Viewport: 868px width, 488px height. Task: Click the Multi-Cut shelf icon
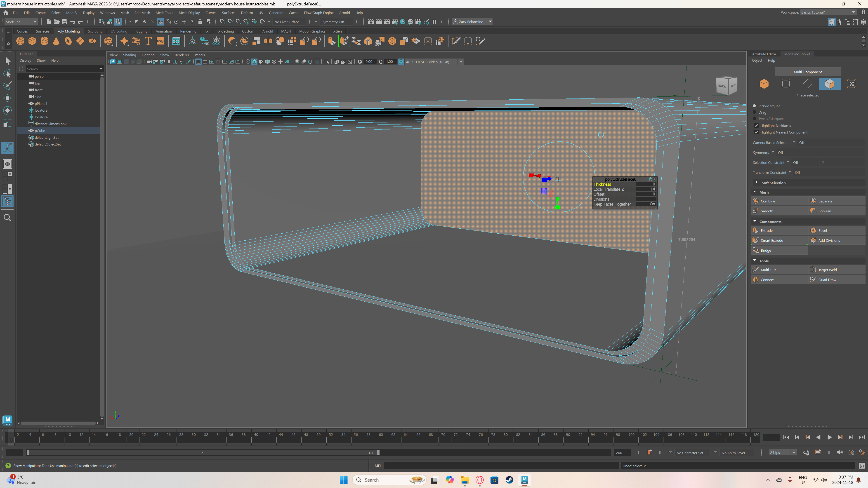456,41
